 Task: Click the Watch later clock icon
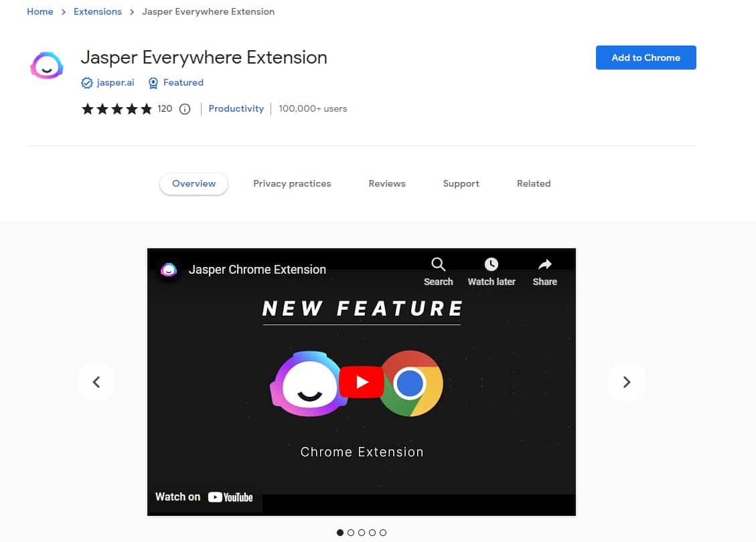point(491,264)
